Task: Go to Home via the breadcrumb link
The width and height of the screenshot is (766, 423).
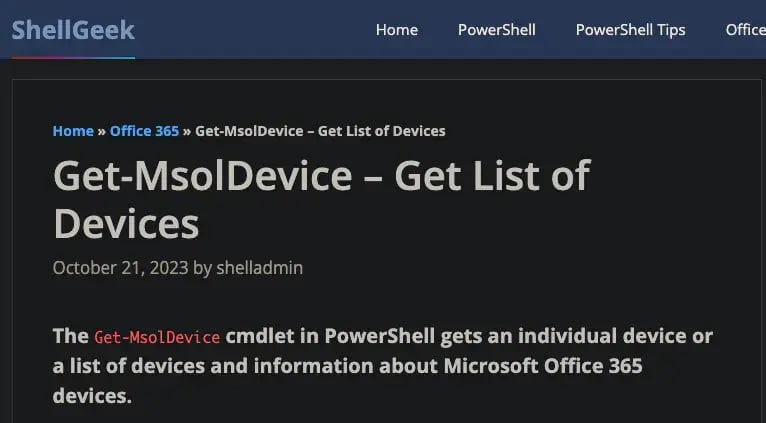Action: tap(73, 131)
